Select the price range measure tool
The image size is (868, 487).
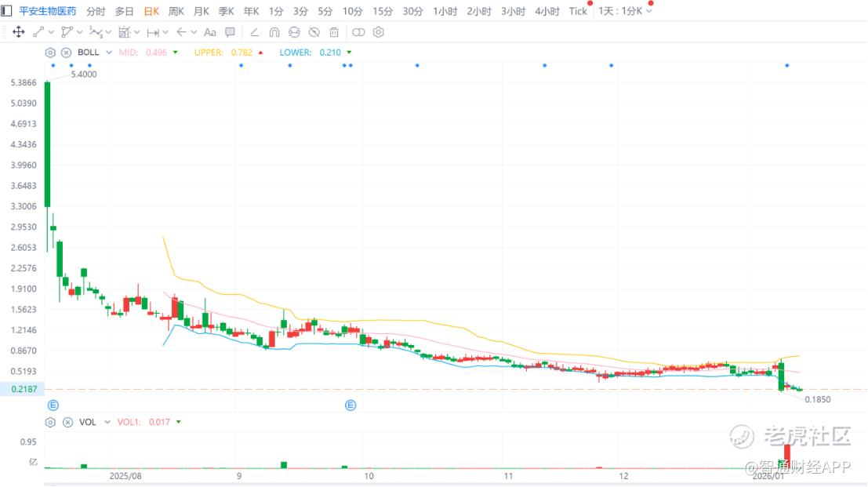[x=153, y=32]
